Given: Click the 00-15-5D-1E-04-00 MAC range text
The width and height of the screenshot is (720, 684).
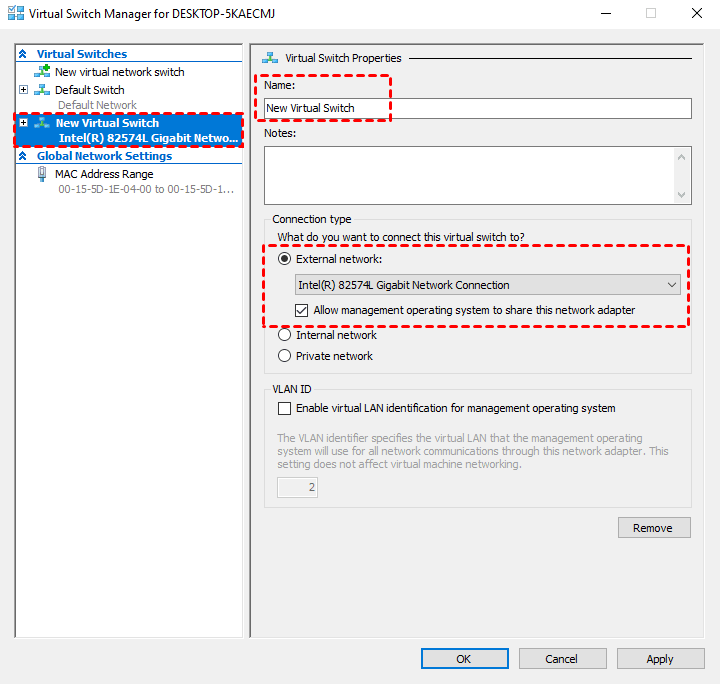Looking at the screenshot, I should pos(146,189).
